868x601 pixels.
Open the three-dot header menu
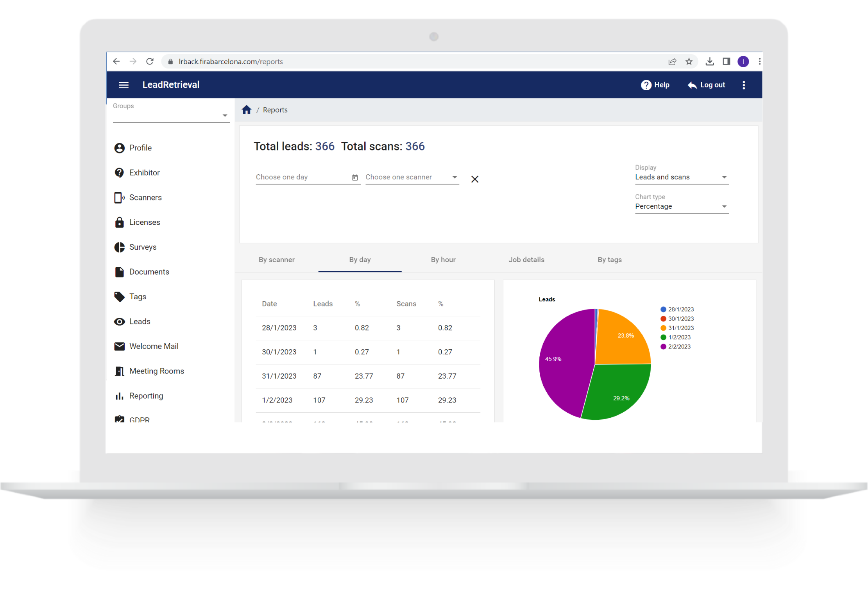[x=743, y=85]
